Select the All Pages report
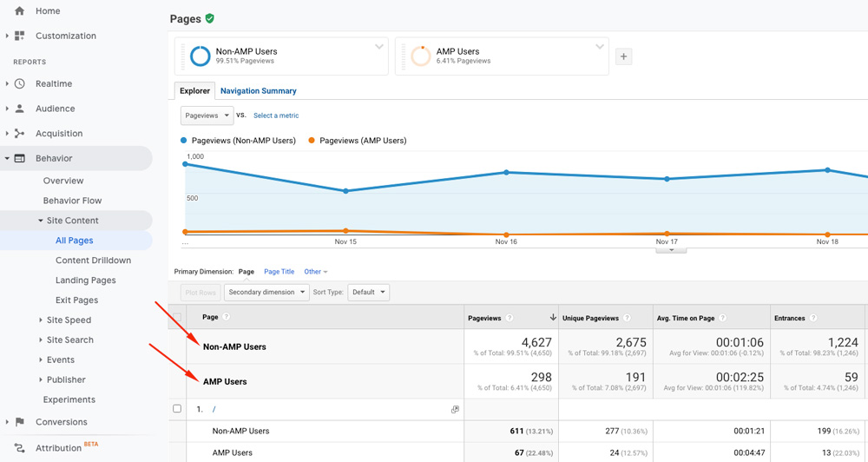This screenshot has height=462, width=868. coord(74,241)
